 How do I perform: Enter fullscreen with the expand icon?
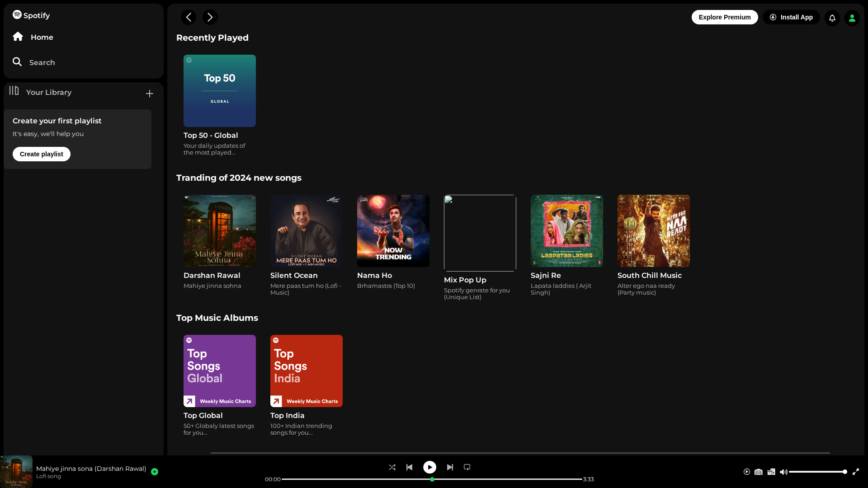[x=856, y=472]
